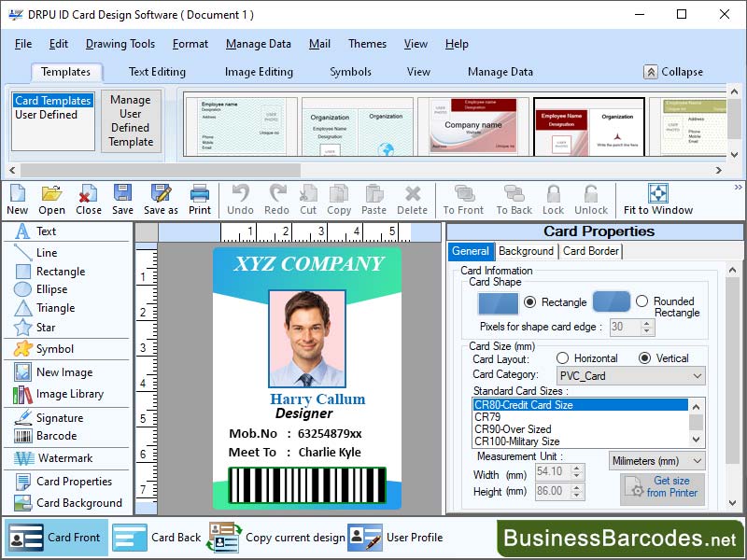Choose the Barcode tool
The width and height of the screenshot is (747, 560).
(56, 436)
